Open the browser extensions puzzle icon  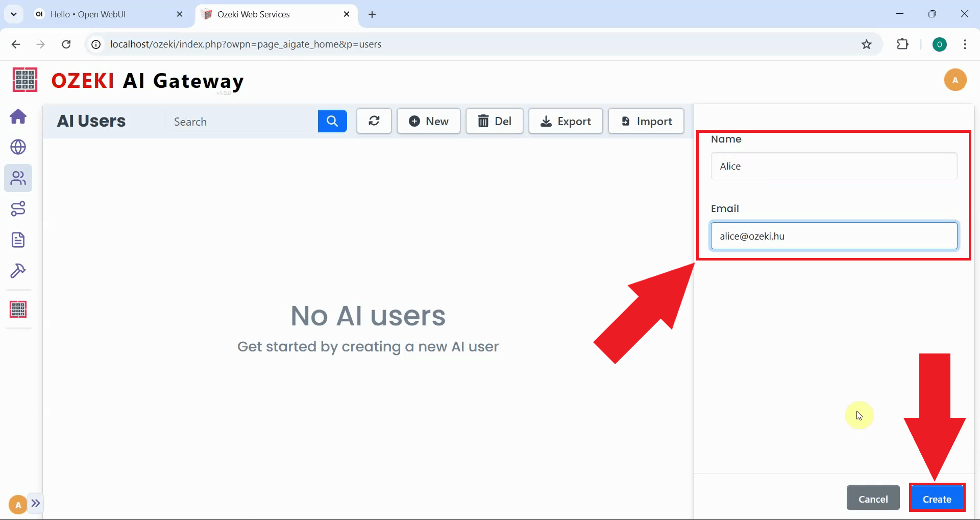coord(902,44)
